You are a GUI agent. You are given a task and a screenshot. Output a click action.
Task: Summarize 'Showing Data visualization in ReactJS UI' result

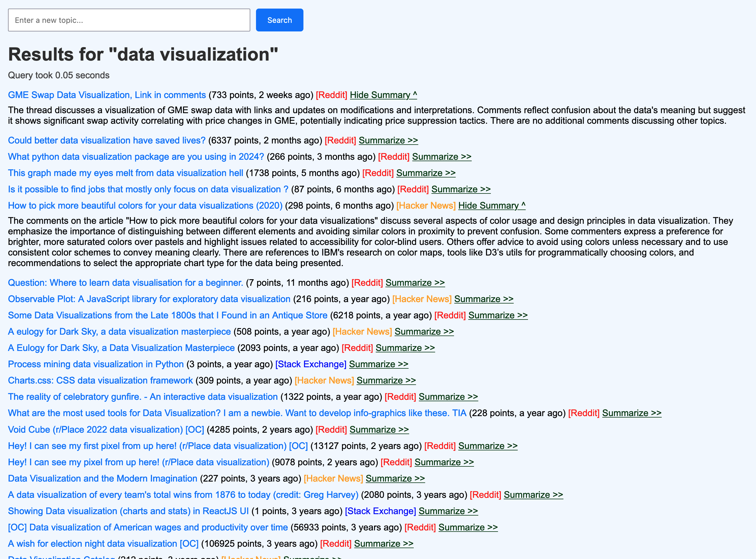pyautogui.click(x=448, y=511)
